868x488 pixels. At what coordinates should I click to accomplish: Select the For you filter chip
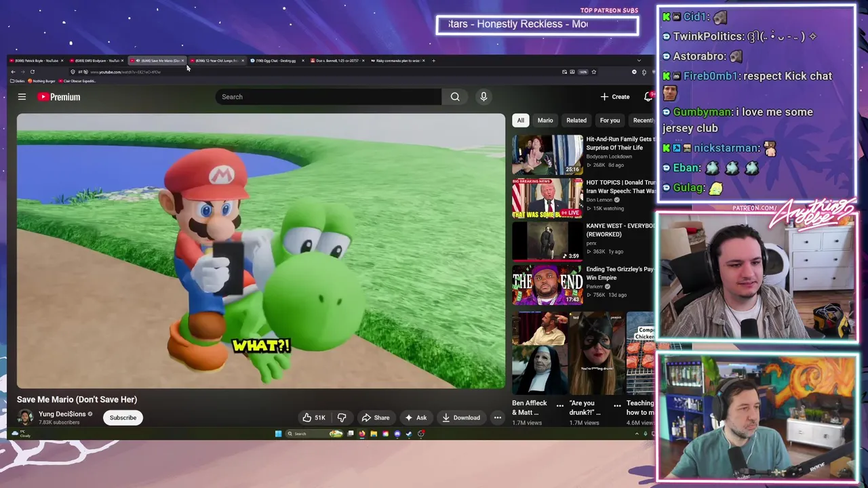click(610, 120)
